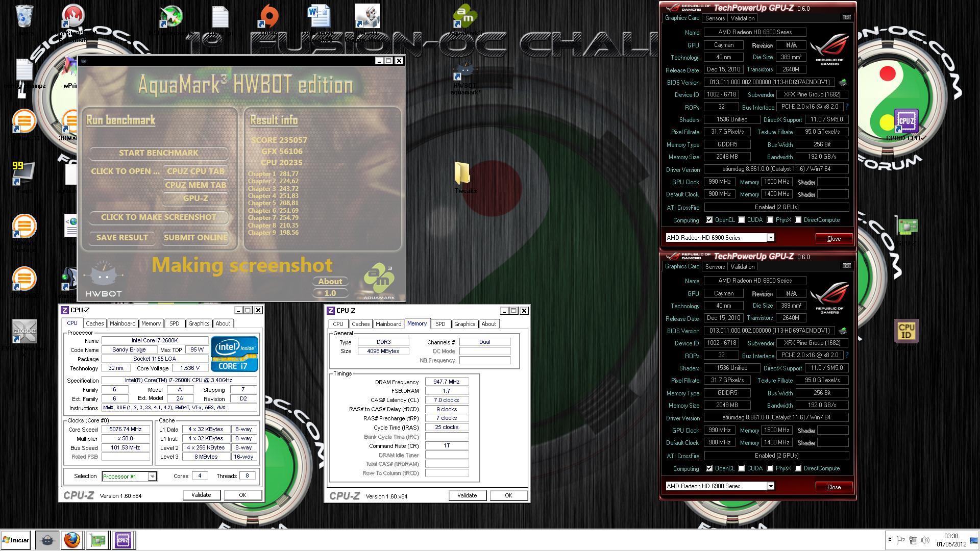980x551 pixels.
Task: Open GPU selection dropdown in top GPU-Z
Action: [720, 238]
